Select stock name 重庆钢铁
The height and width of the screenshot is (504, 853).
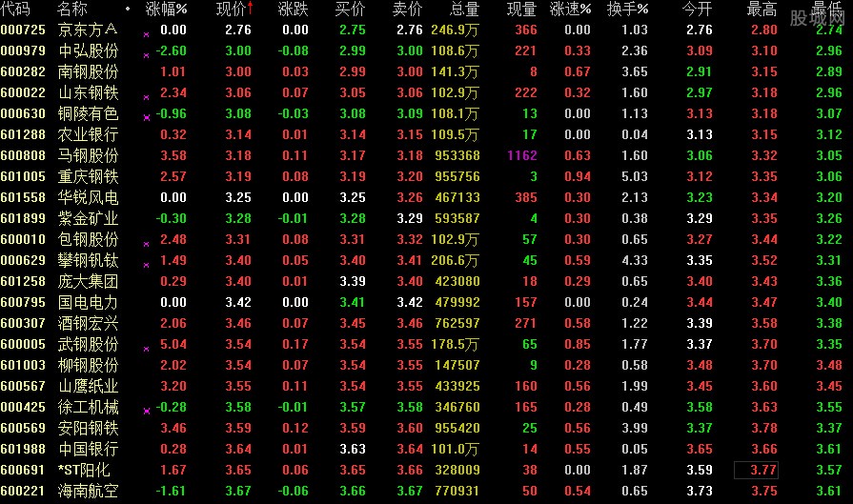(x=88, y=176)
